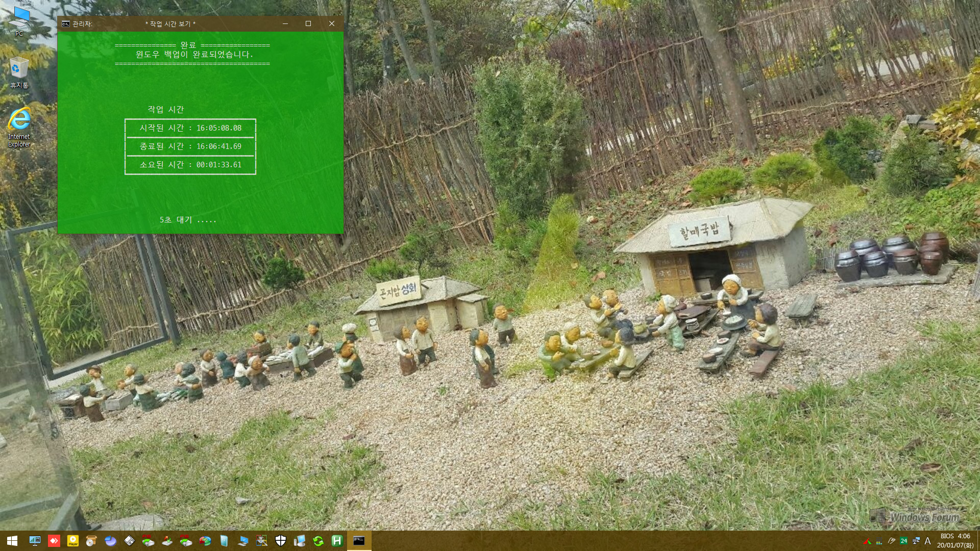This screenshot has height=551, width=980.
Task: Open the disc box taskbar icon
Action: 92,541
